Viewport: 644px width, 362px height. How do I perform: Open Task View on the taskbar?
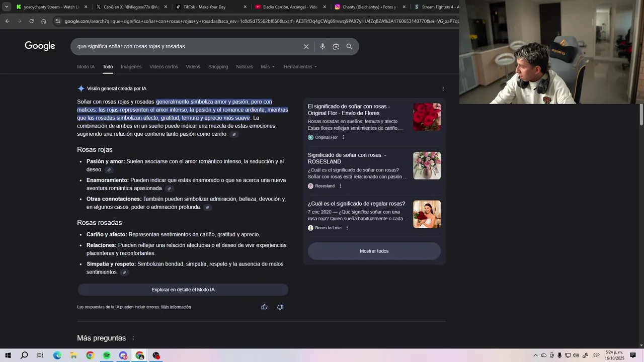point(40,355)
